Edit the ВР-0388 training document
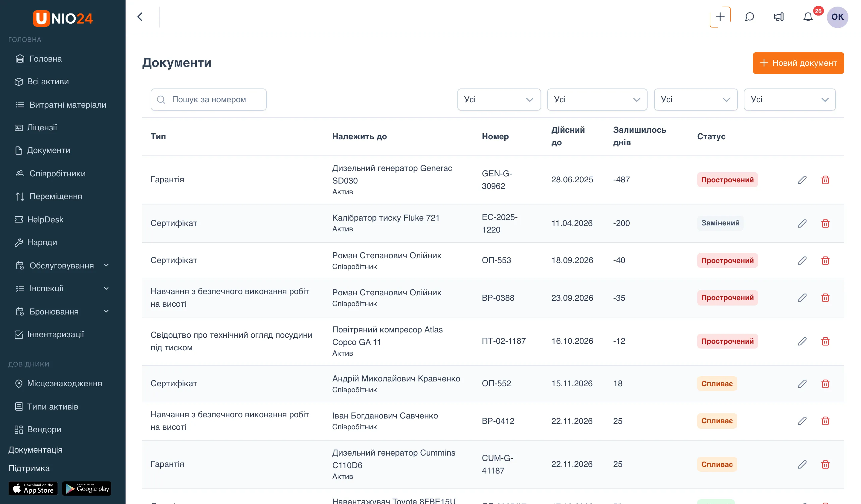Screen dimensions: 861x504 [x=802, y=298]
